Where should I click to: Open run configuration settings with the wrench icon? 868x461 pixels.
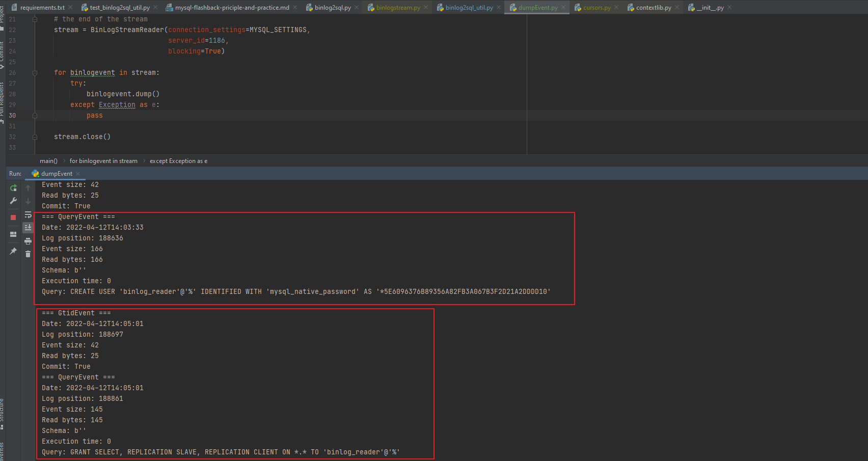click(13, 201)
